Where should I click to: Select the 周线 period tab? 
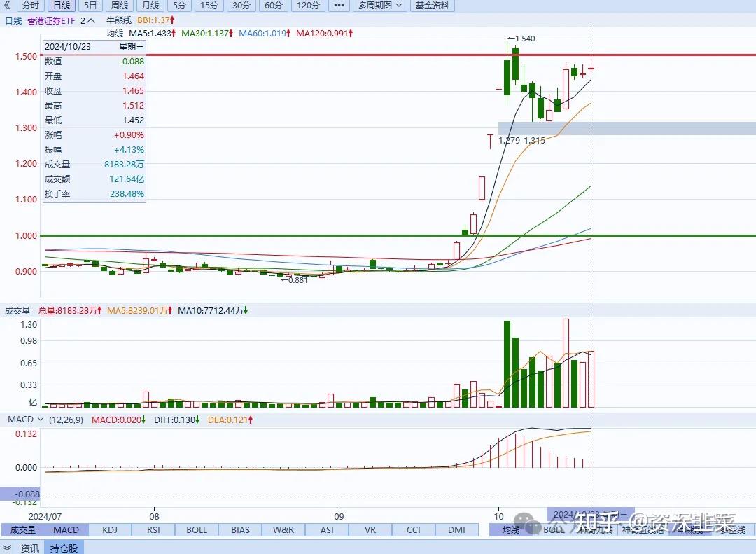click(x=119, y=6)
